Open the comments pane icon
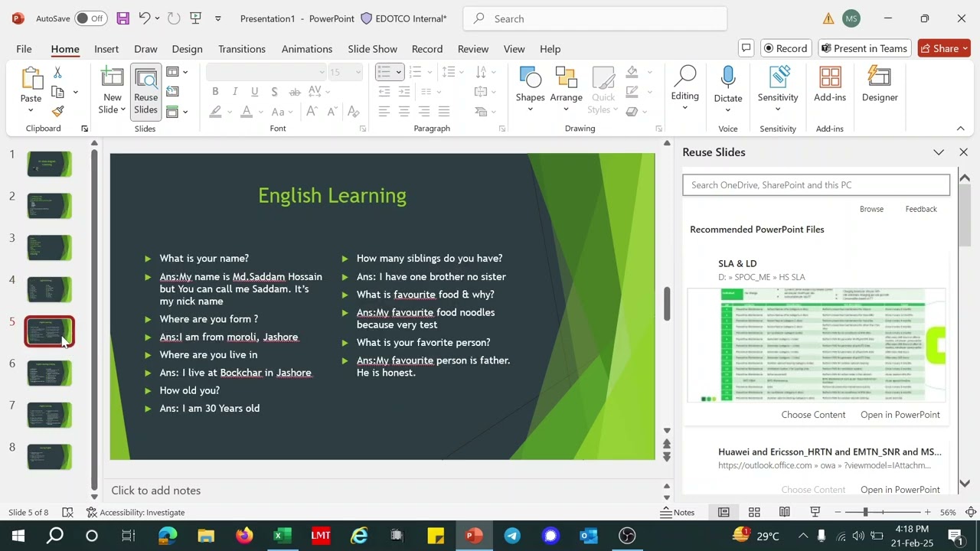980x551 pixels. (x=746, y=48)
